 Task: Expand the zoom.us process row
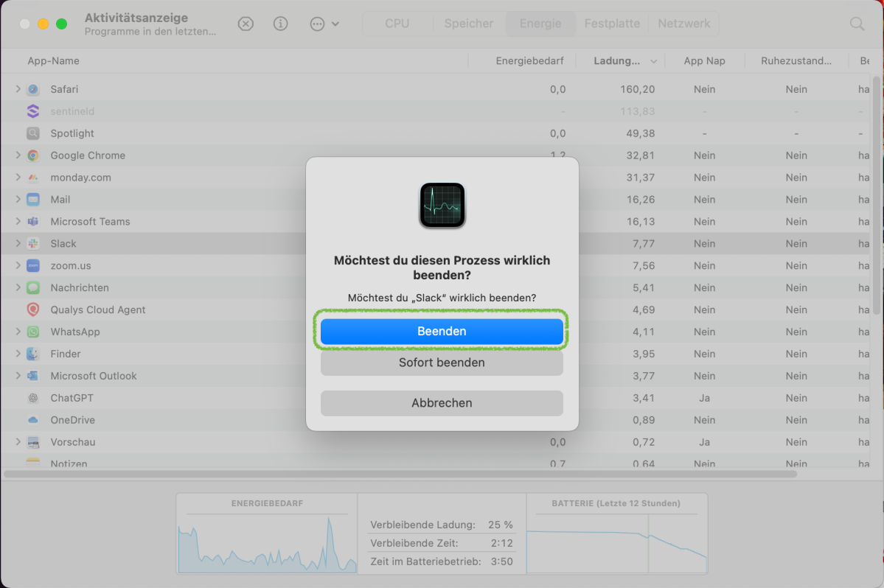click(x=18, y=265)
